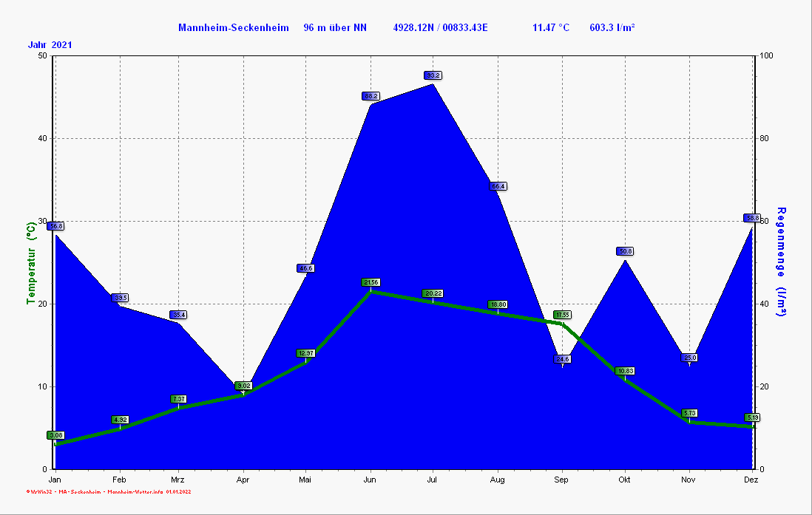The image size is (812, 515).
Task: Click the 25.0 rainfall label for November
Action: [x=689, y=358]
